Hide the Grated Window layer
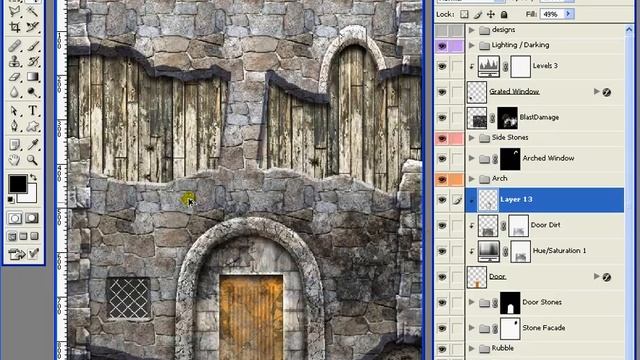Viewport: 640px width, 360px height. tap(442, 92)
